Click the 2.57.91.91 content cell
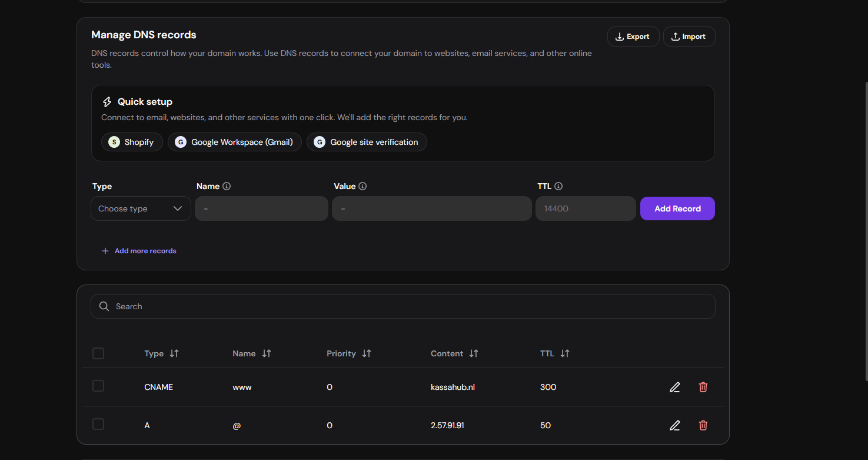This screenshot has height=460, width=868. (447, 425)
